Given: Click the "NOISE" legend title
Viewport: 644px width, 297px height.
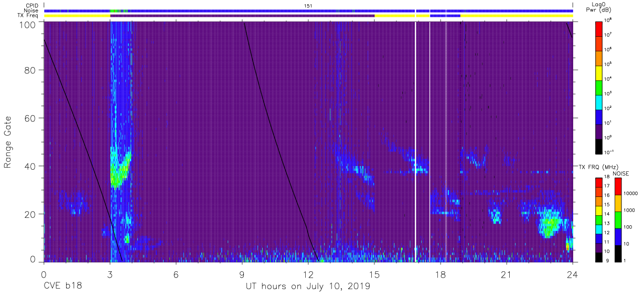Looking at the screenshot, I should [620, 173].
